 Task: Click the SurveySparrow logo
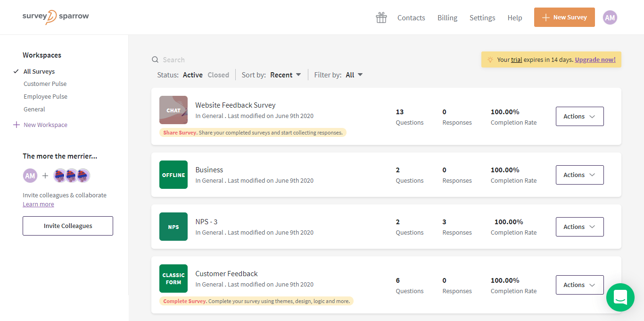tap(56, 17)
